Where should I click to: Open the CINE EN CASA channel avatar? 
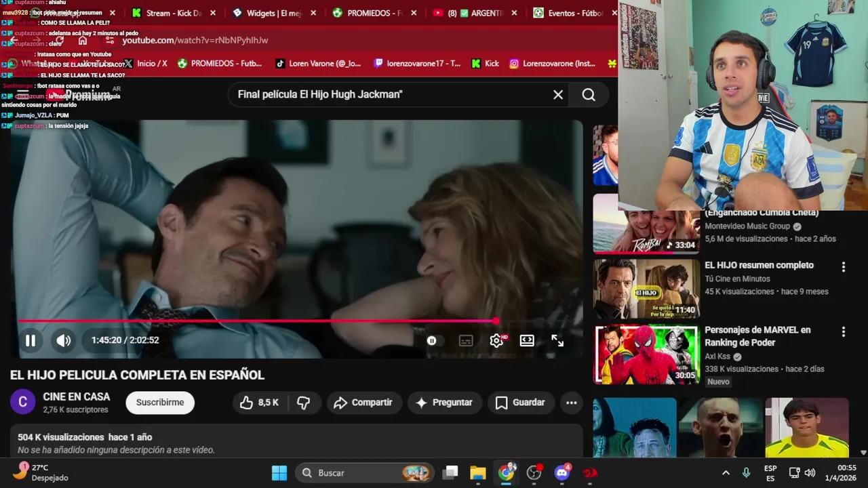(x=22, y=403)
